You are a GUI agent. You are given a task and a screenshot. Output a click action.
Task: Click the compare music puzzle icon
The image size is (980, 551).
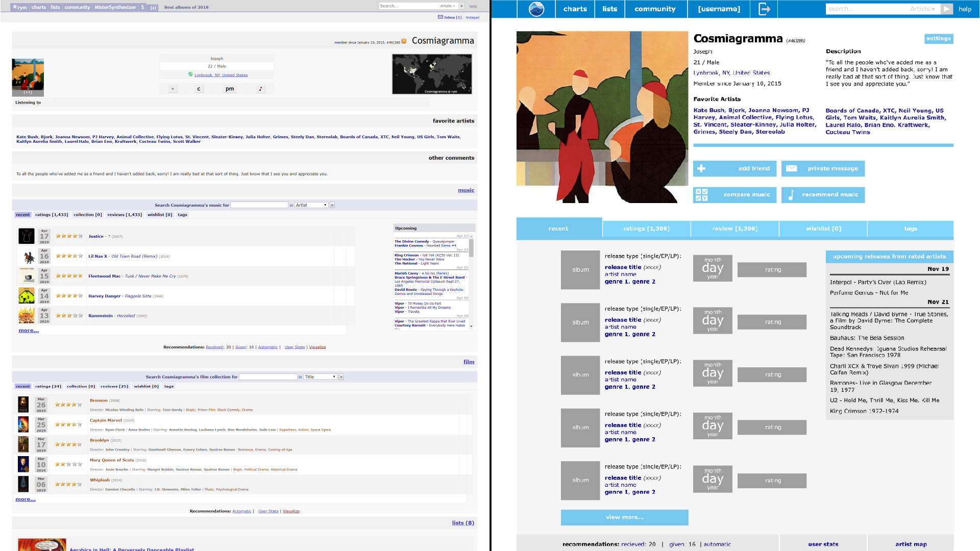(703, 194)
